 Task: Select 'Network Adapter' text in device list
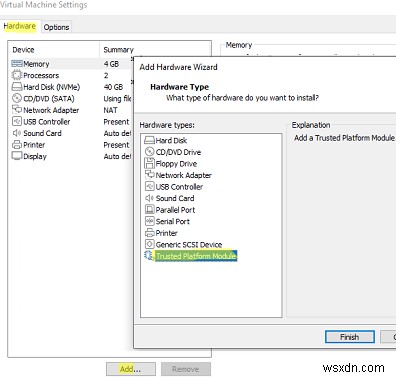(51, 110)
